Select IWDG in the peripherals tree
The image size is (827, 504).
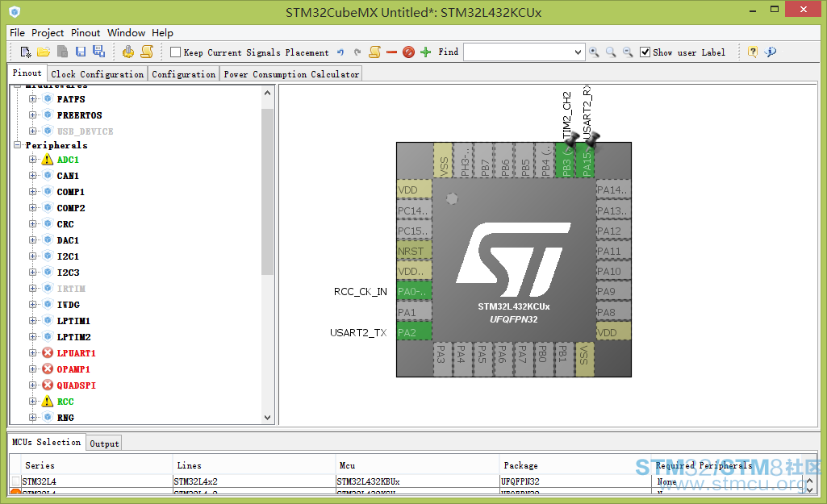point(68,304)
